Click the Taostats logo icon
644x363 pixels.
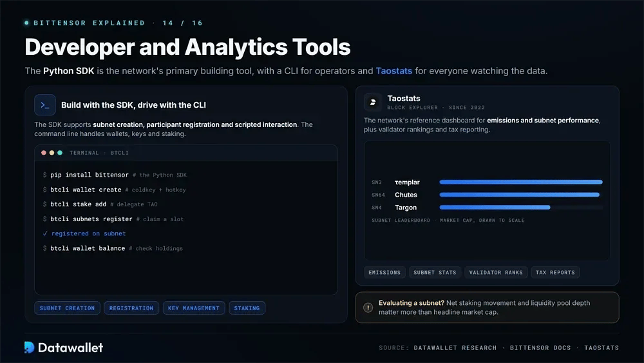click(x=372, y=103)
